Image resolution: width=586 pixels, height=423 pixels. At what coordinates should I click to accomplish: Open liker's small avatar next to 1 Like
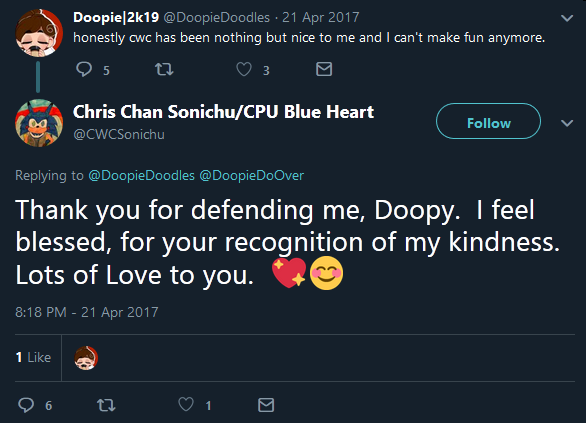86,358
